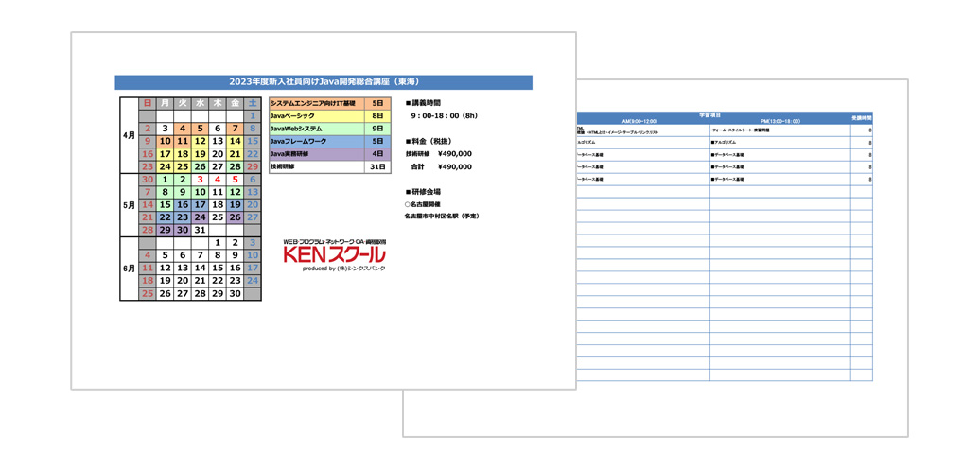Viewport: 980px width, 469px height.
Task: Click the '木' Thursday column header
Action: pyautogui.click(x=218, y=103)
